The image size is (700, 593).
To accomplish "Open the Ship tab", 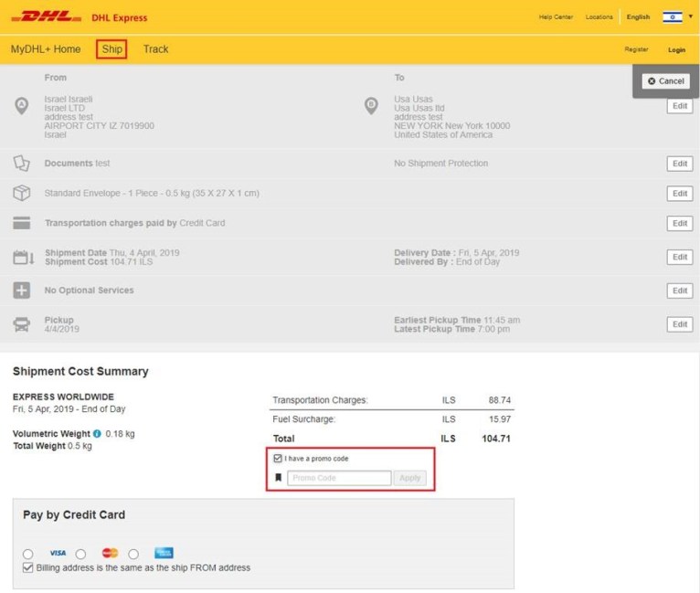I will (111, 49).
